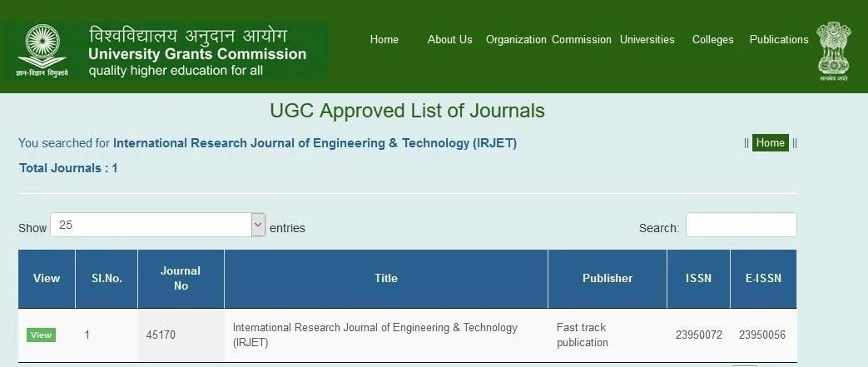This screenshot has width=868, height=367.
Task: Click the UGC Approved List of Journals heading
Action: (408, 111)
